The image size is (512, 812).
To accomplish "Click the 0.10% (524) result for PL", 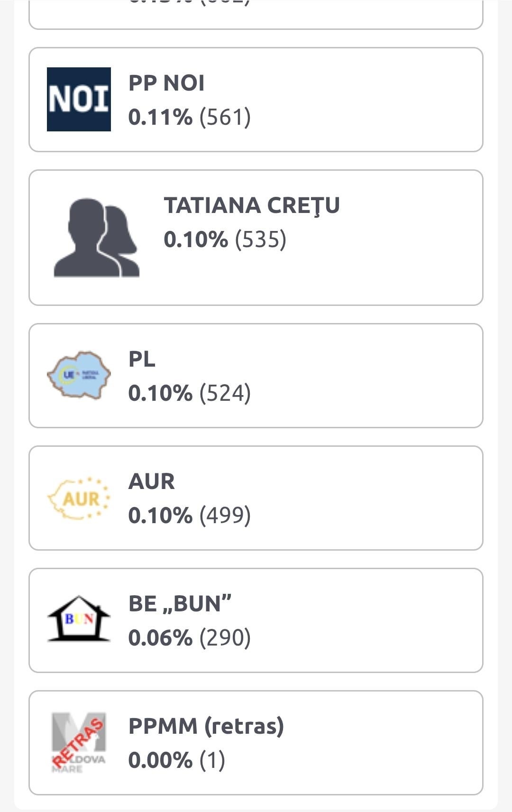I will (x=190, y=393).
